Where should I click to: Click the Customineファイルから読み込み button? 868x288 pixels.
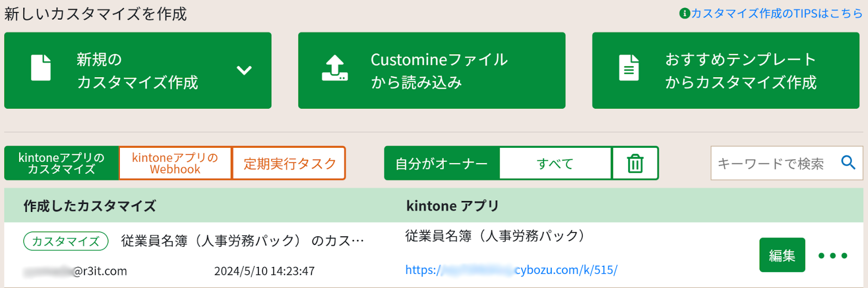pos(432,71)
